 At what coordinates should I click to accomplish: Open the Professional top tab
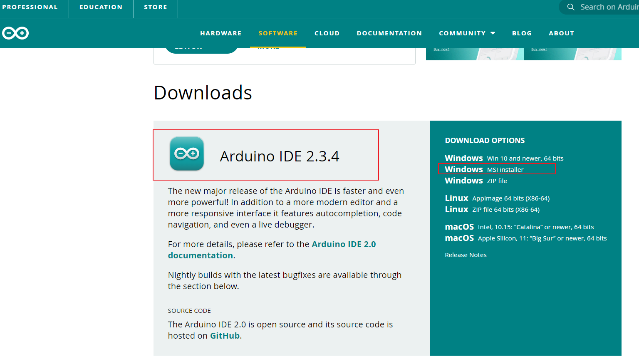[x=30, y=7]
